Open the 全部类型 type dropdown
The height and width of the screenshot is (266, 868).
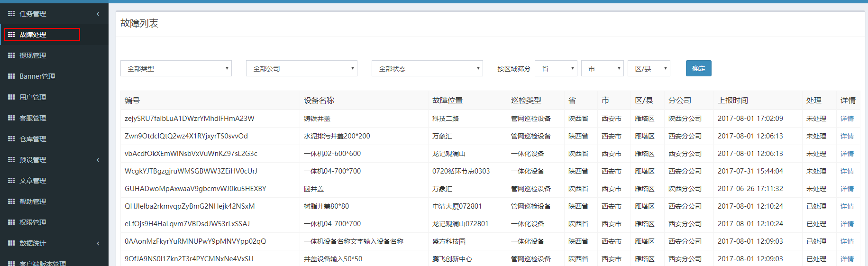click(176, 68)
